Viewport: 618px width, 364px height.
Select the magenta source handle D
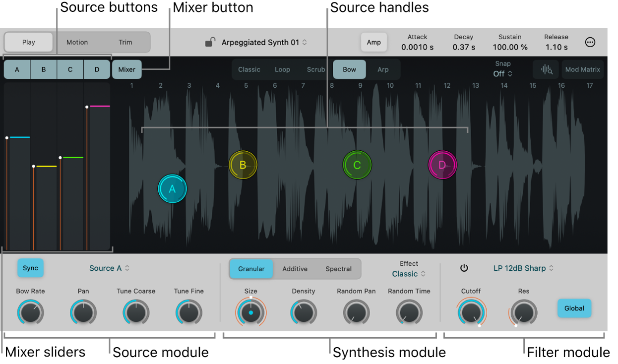point(442,165)
